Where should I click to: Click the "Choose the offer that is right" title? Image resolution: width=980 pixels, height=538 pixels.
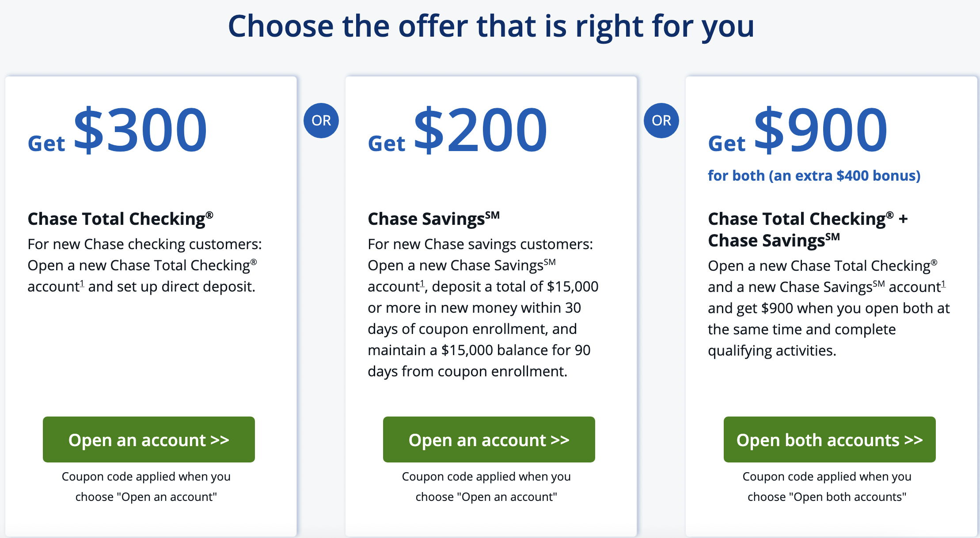click(490, 27)
